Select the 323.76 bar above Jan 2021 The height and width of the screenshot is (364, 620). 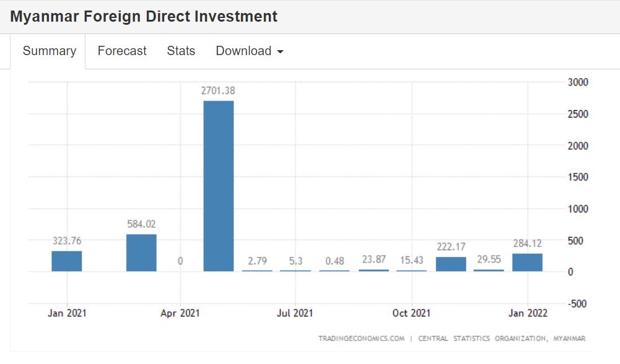[67, 261]
